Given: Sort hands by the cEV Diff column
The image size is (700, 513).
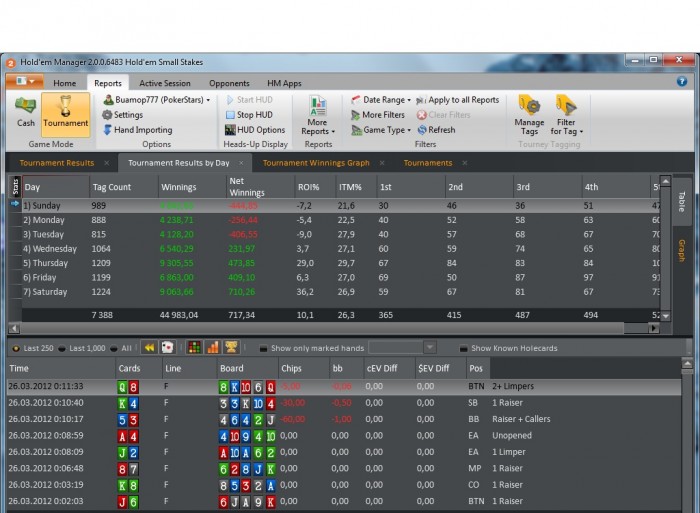Looking at the screenshot, I should [389, 368].
